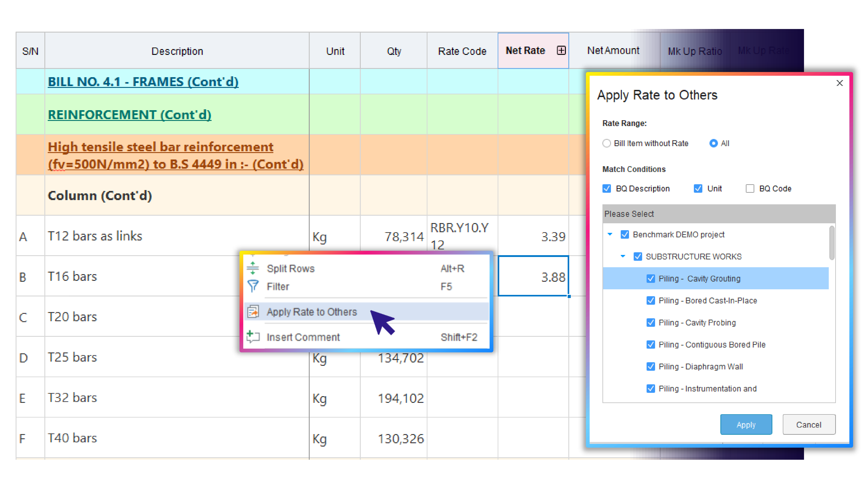
Task: Click the plus icon in Net Rate header
Action: coord(561,51)
